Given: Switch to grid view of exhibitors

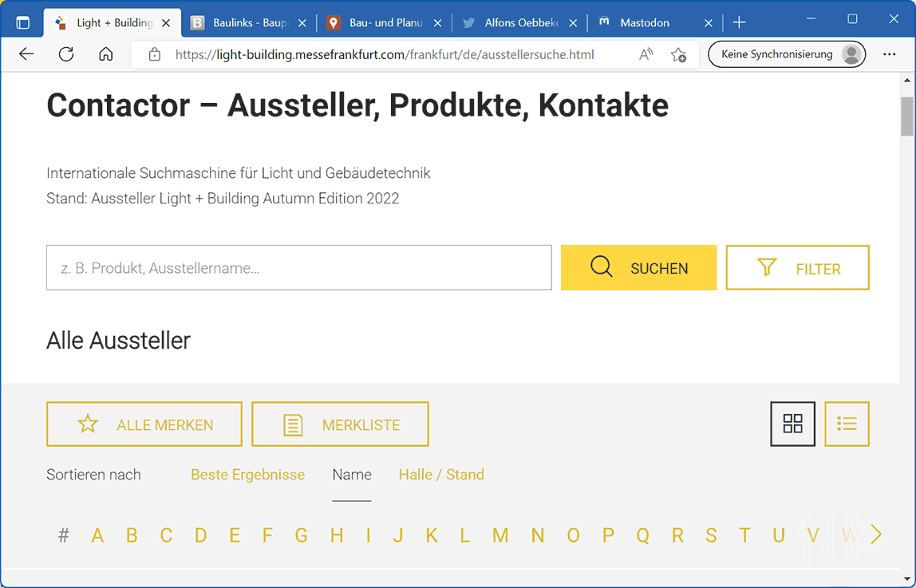Looking at the screenshot, I should [793, 424].
